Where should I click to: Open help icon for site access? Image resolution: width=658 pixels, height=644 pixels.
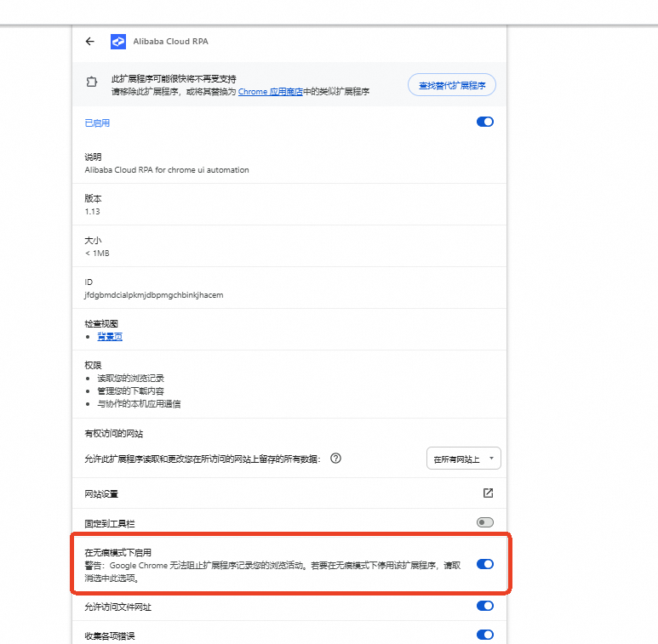coord(335,459)
